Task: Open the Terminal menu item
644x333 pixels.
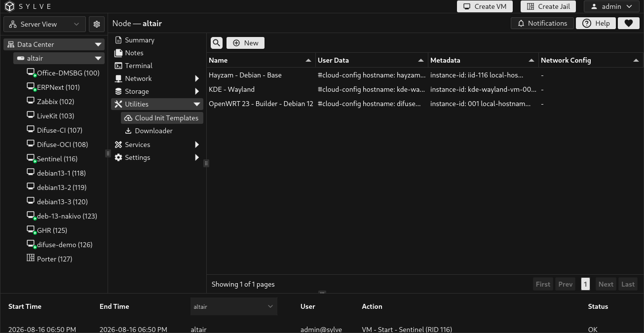Action: 157,66
